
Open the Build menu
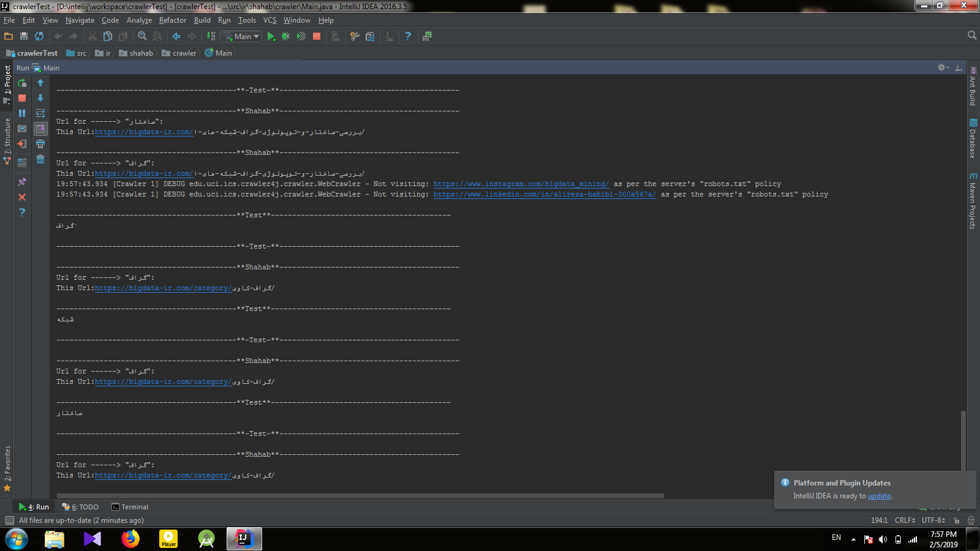tap(202, 20)
